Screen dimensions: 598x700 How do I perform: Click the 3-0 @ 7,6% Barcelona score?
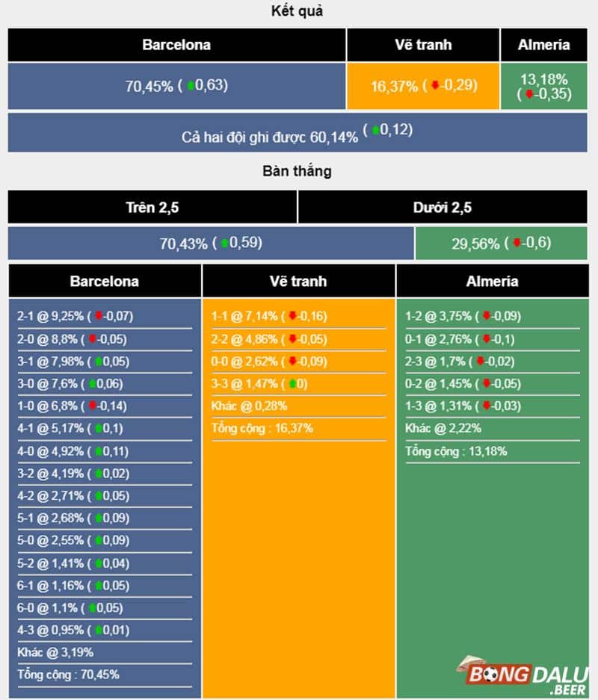pyautogui.click(x=48, y=384)
